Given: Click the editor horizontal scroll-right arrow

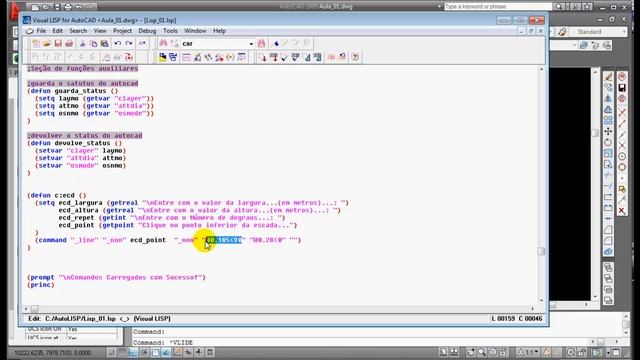Looking at the screenshot, I should pos(533,309).
